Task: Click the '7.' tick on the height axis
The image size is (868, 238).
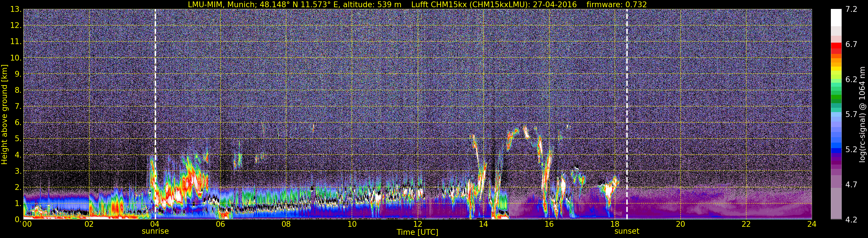Action: (18, 106)
